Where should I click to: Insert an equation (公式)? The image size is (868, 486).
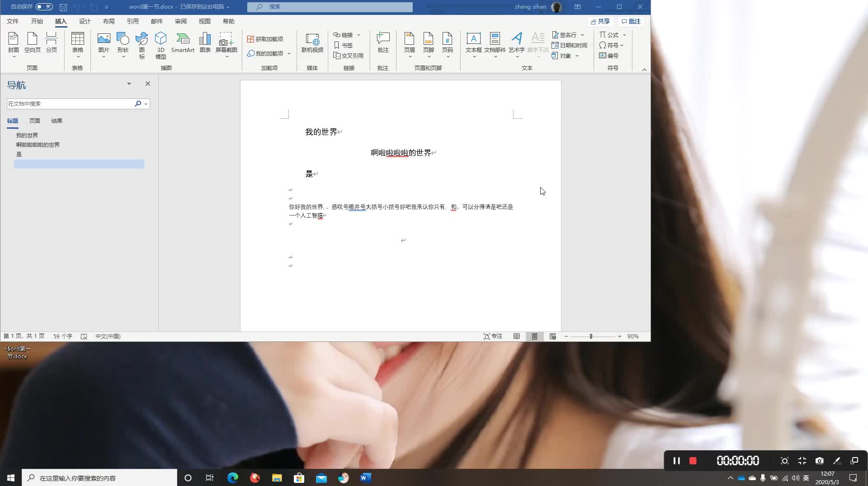click(x=609, y=35)
